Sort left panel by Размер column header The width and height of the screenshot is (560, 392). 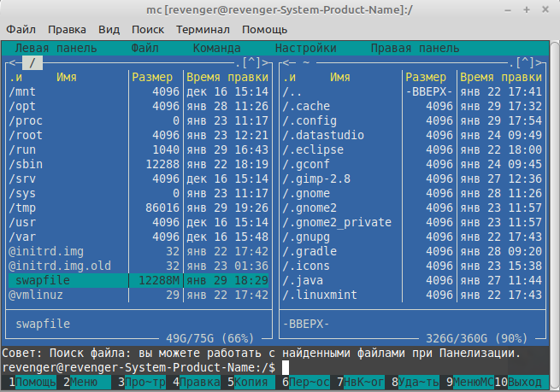click(152, 77)
